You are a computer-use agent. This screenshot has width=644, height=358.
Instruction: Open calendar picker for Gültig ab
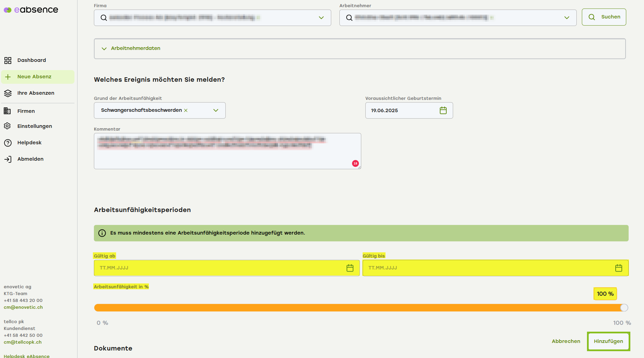350,268
